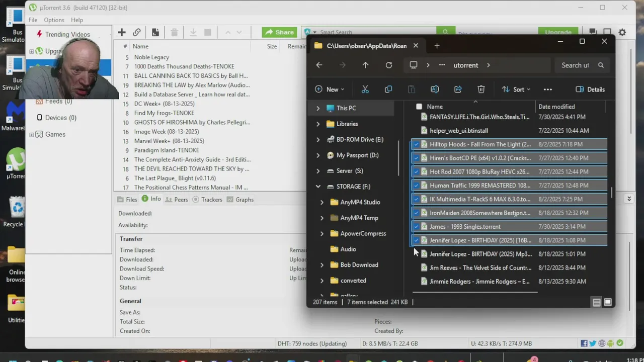Click the green search magnifier button in uTorrent
Screen dimensions: 644x362
[x=445, y=32]
